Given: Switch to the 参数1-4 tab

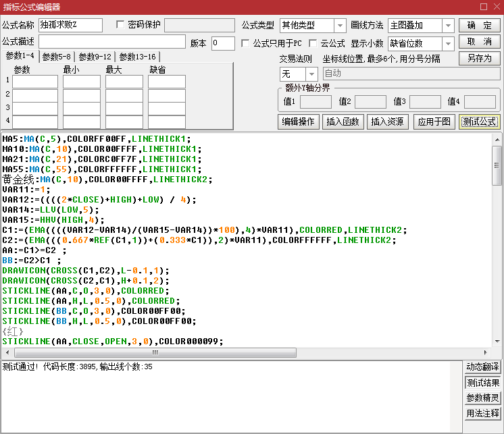Looking at the screenshot, I should coord(20,56).
